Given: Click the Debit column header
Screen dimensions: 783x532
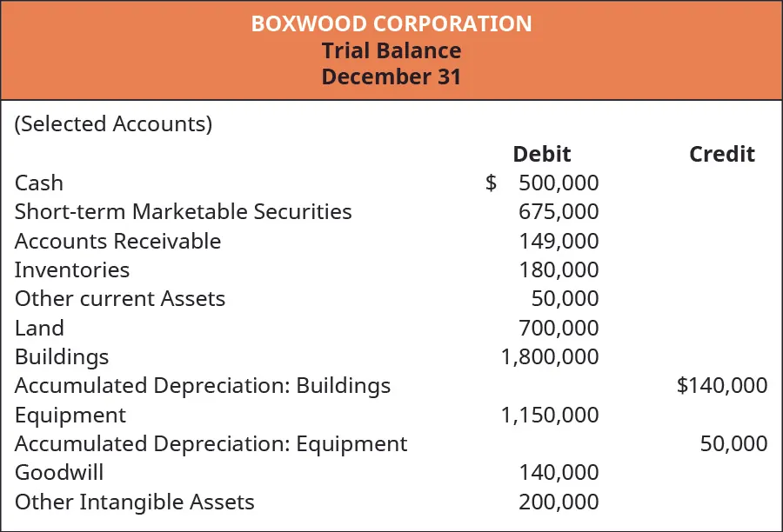Looking at the screenshot, I should coord(541,154).
